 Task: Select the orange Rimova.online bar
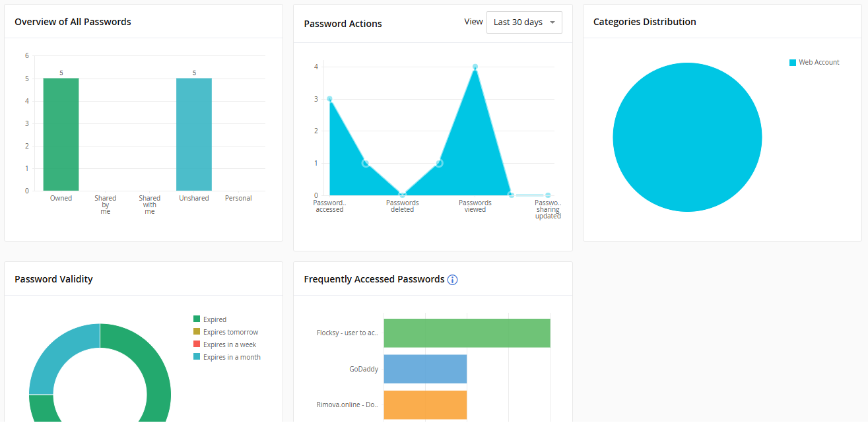(425, 405)
